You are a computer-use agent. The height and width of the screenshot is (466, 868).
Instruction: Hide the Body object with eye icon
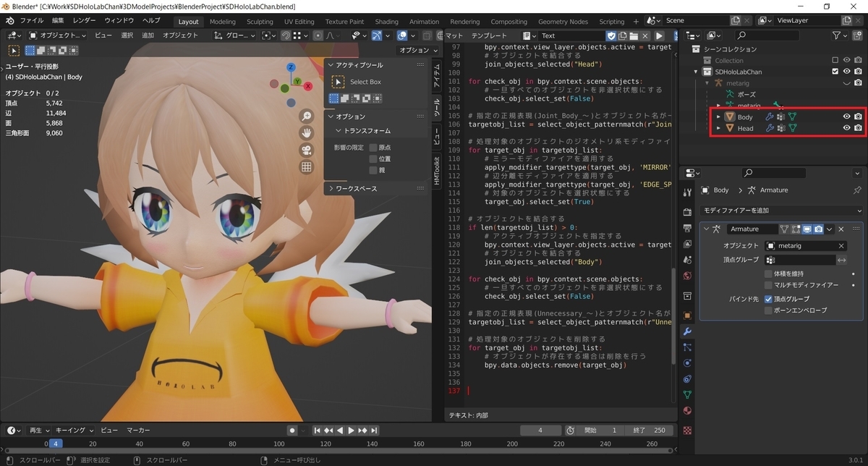(x=846, y=116)
